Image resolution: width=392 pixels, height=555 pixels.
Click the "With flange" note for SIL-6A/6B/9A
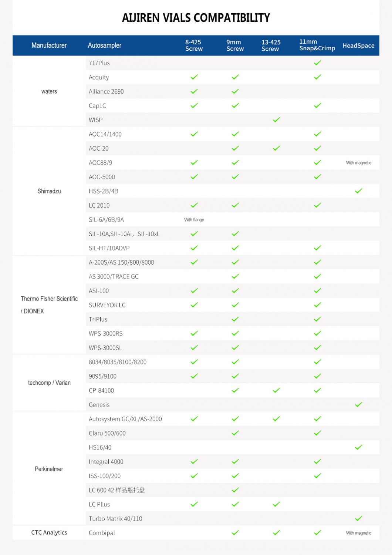point(194,220)
